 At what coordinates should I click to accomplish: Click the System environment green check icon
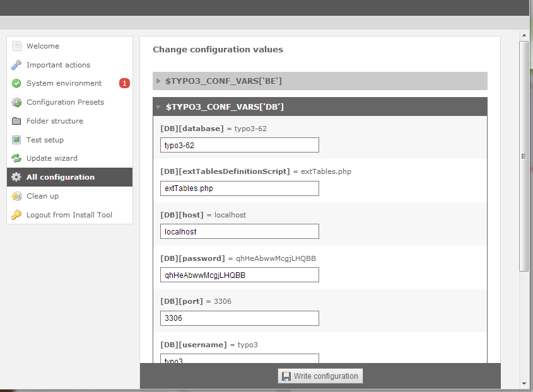pyautogui.click(x=16, y=83)
